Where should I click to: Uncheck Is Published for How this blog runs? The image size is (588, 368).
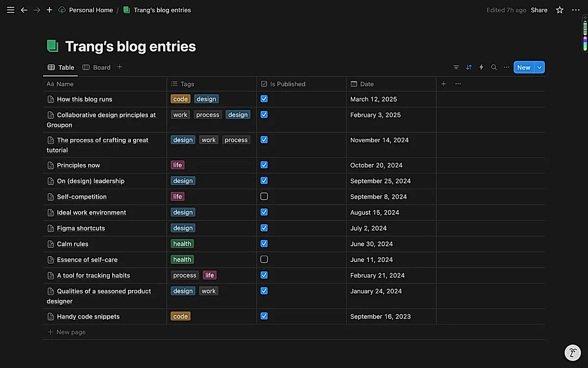[264, 99]
